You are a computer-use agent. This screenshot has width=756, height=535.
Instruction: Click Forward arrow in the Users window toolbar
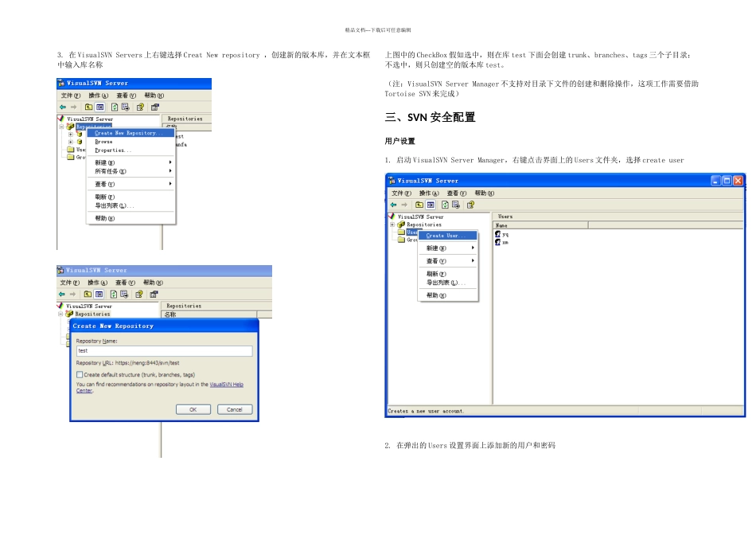404,205
